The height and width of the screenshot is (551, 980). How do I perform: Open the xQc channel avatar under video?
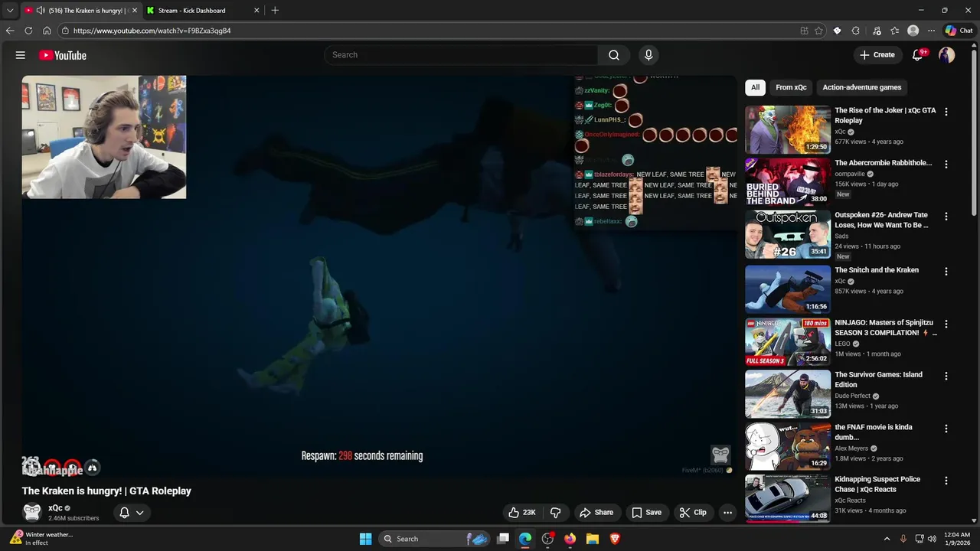(x=31, y=512)
